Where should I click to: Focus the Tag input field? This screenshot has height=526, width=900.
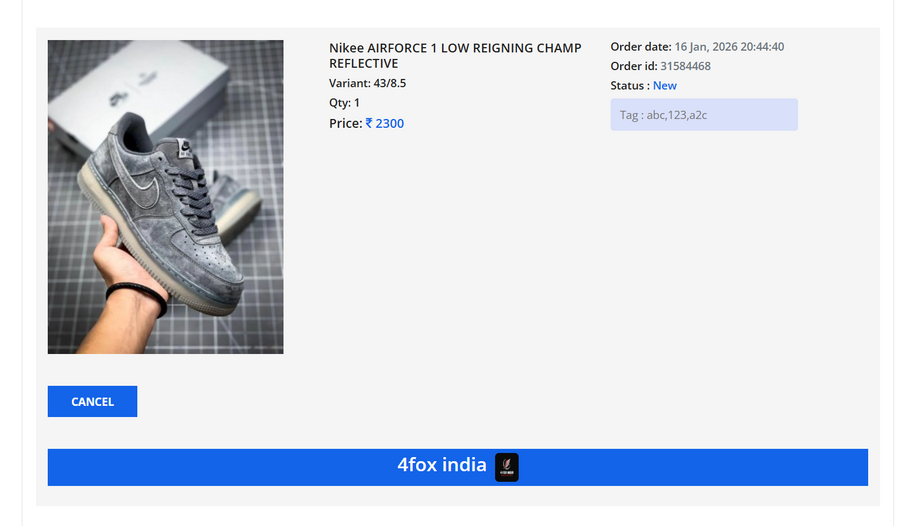pos(704,114)
